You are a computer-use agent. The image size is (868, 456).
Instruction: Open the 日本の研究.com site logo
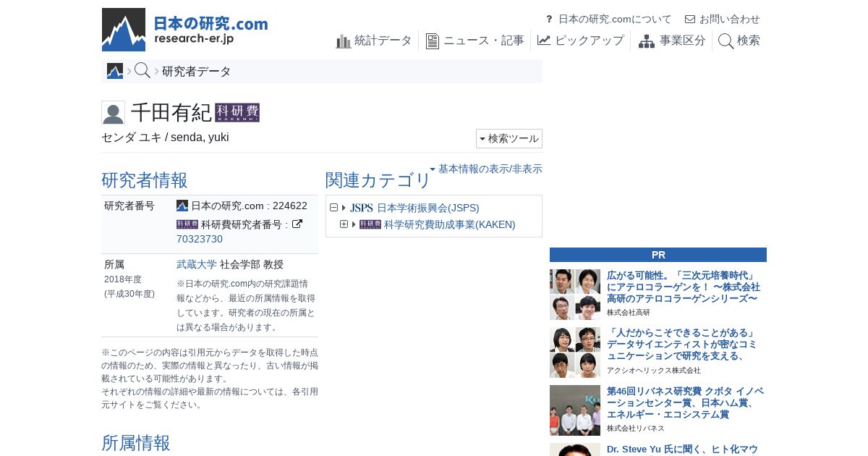pyautogui.click(x=185, y=30)
